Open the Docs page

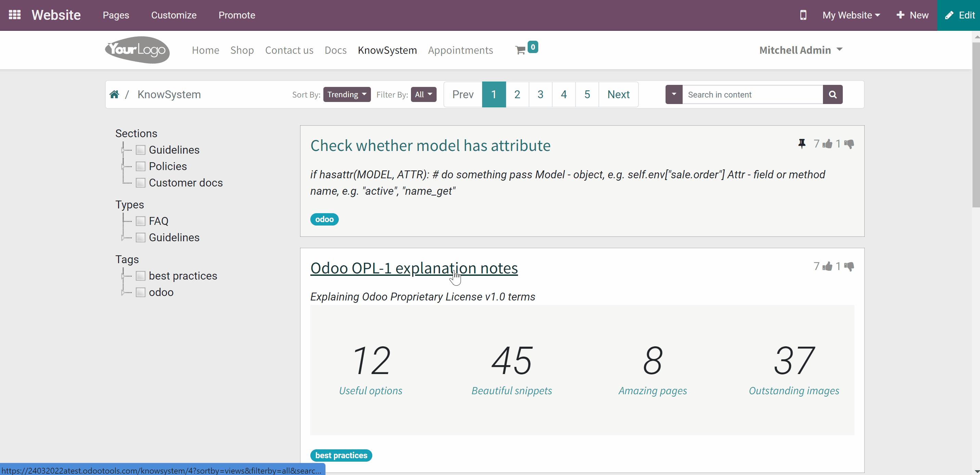[336, 50]
